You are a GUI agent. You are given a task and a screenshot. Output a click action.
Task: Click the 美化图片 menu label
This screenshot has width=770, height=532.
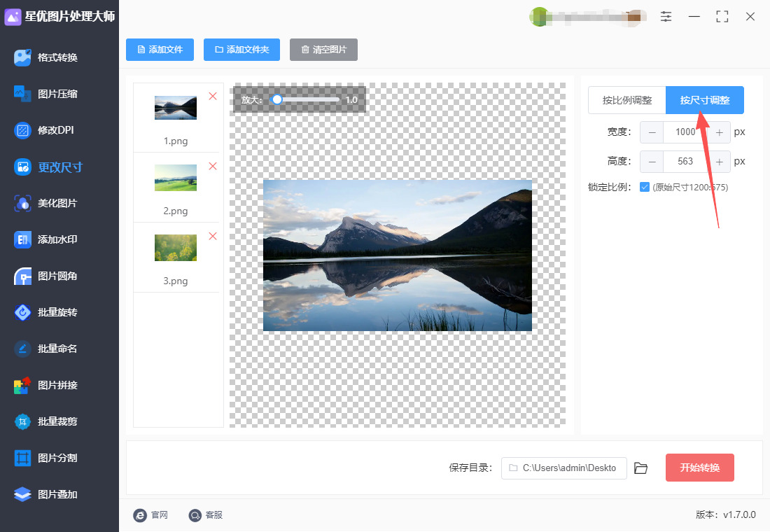(57, 203)
